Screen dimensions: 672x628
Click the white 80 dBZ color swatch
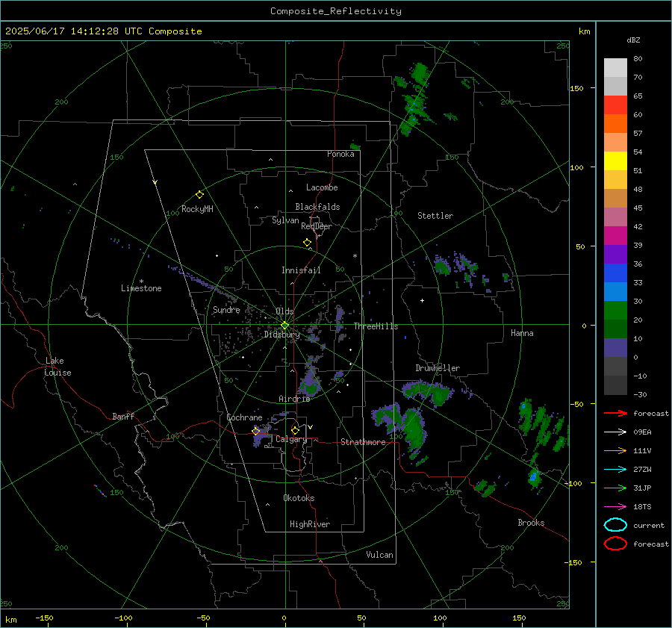pos(615,67)
